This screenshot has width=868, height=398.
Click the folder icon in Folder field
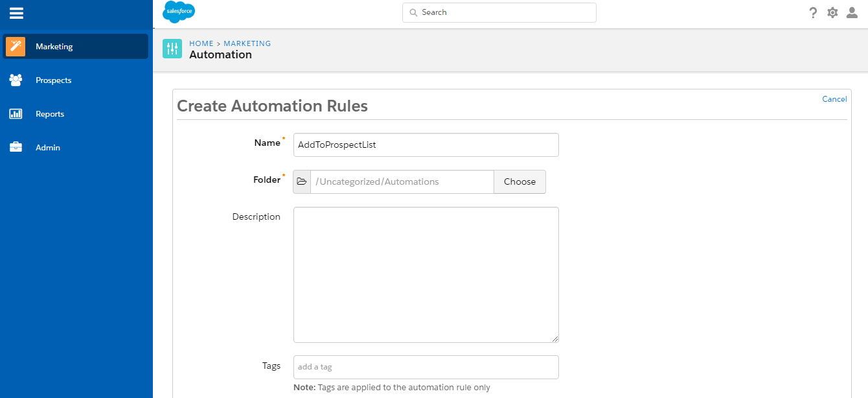[302, 182]
